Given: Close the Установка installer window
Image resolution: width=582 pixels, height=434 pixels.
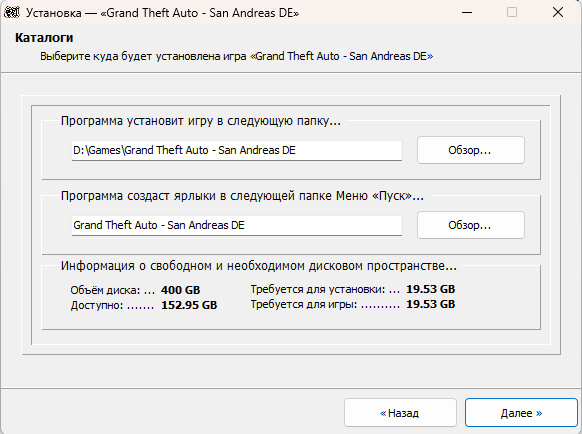Looking at the screenshot, I should tap(558, 13).
